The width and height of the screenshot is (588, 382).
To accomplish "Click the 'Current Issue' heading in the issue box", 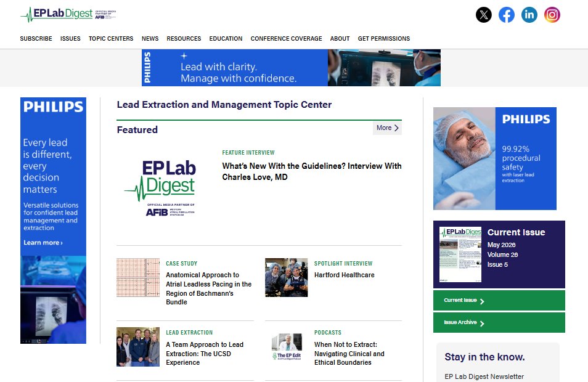I will click(x=516, y=232).
